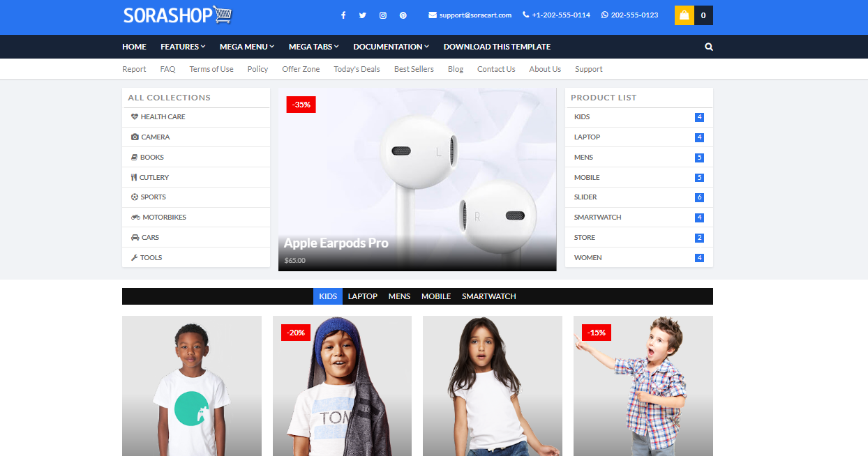Open the Offer Zone link
The width and height of the screenshot is (868, 456).
coord(301,69)
